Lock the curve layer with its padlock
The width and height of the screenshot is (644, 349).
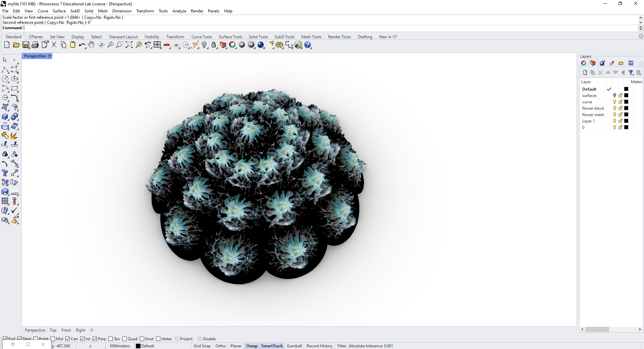coord(621,102)
